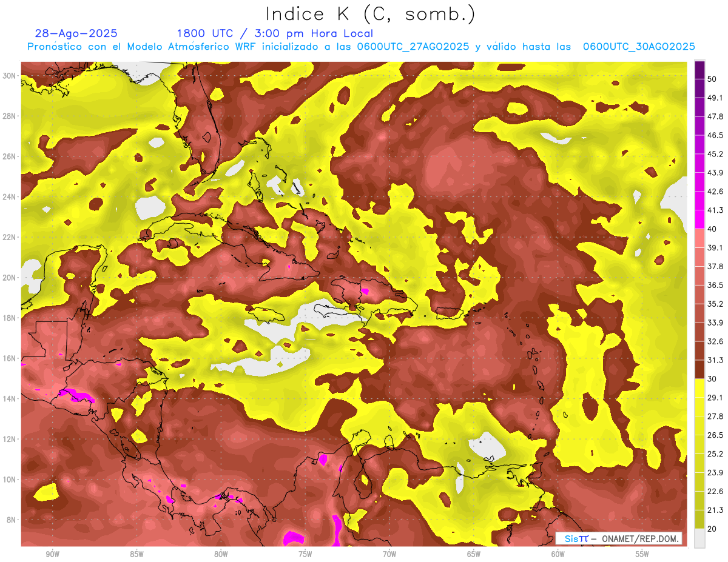
Task: Click the 70W longitude label
Action: 389,554
